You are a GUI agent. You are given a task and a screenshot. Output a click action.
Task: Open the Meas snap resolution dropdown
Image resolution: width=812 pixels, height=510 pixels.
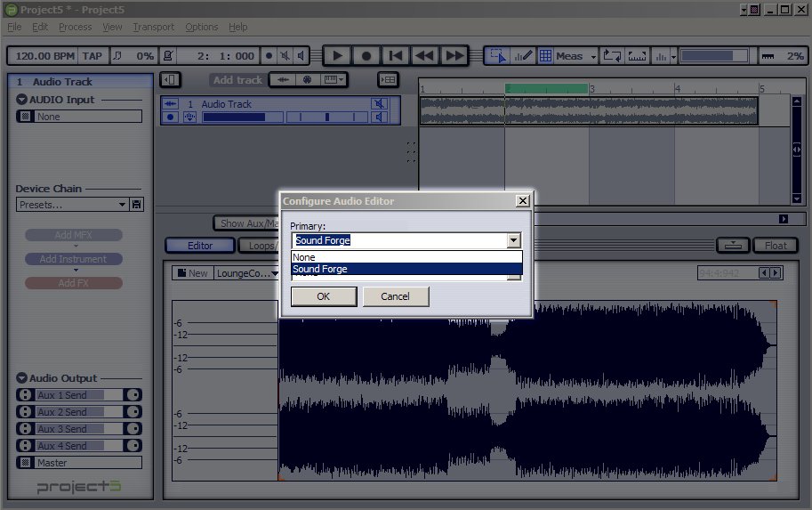click(575, 56)
